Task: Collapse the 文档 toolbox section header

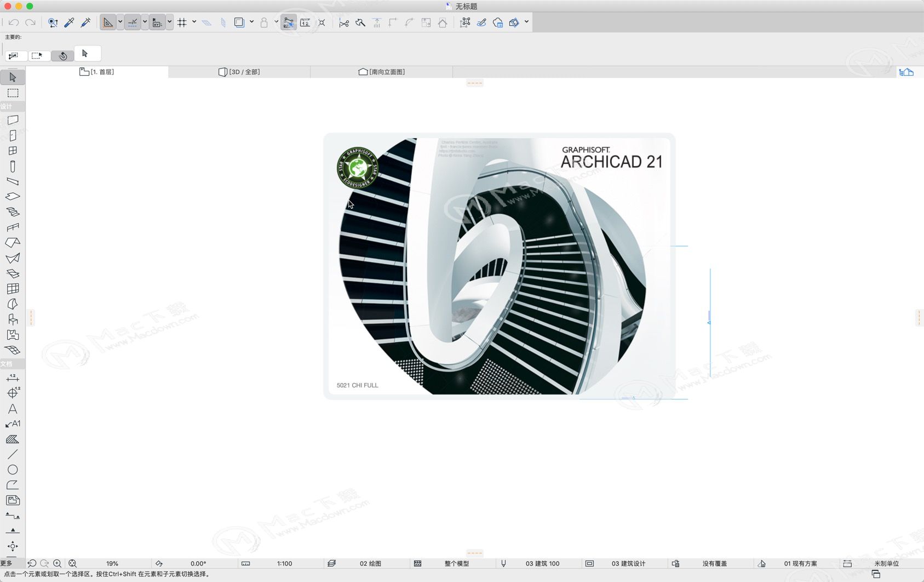Action: coord(12,364)
